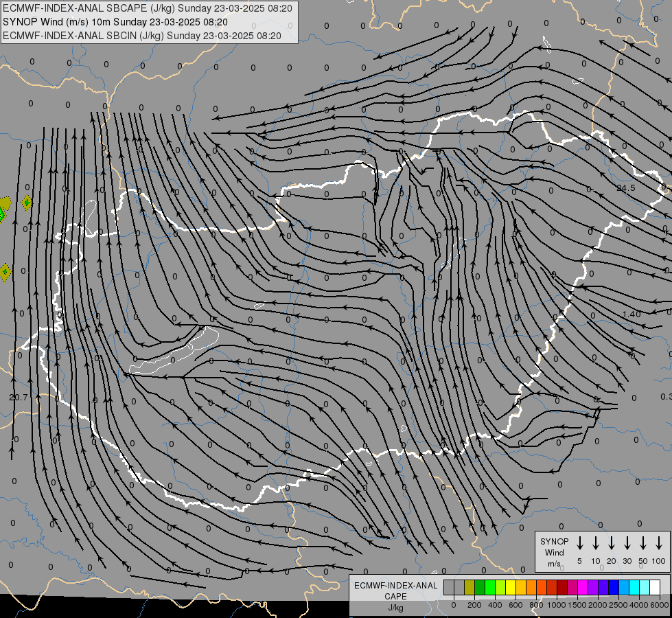This screenshot has width=672, height=618.
Task: Select the olive CAPE legend swatch
Action: [470, 587]
